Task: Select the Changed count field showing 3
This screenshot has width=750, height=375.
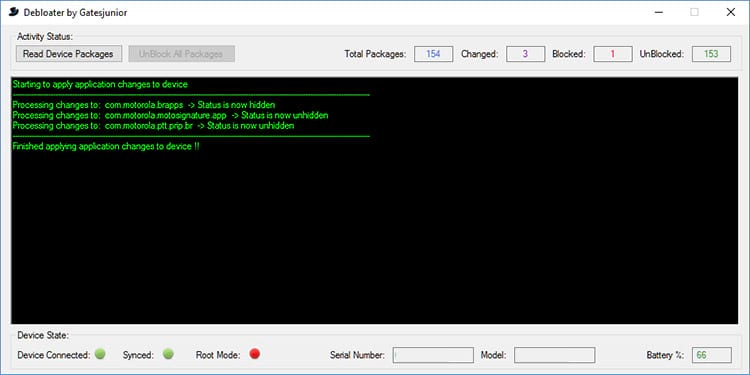Action: 525,54
